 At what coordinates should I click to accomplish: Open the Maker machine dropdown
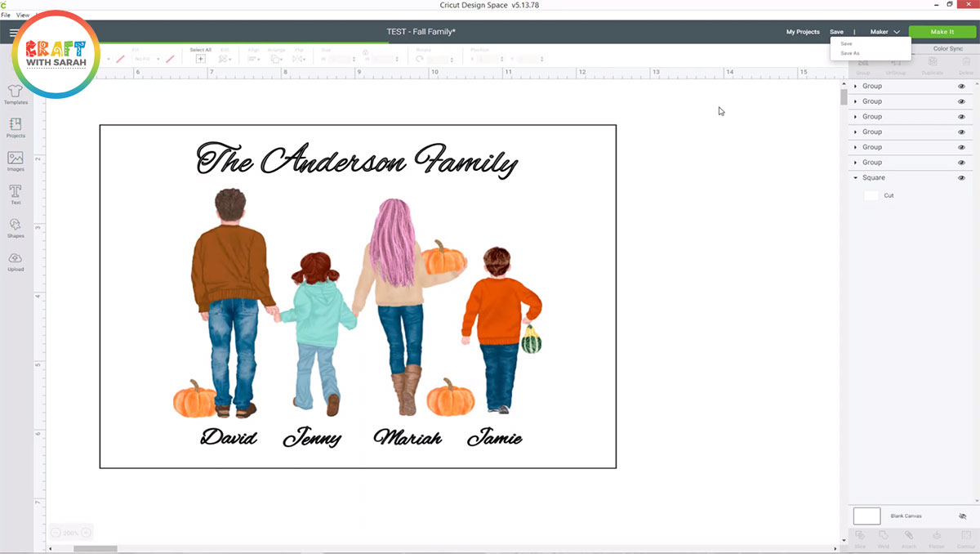pos(884,32)
